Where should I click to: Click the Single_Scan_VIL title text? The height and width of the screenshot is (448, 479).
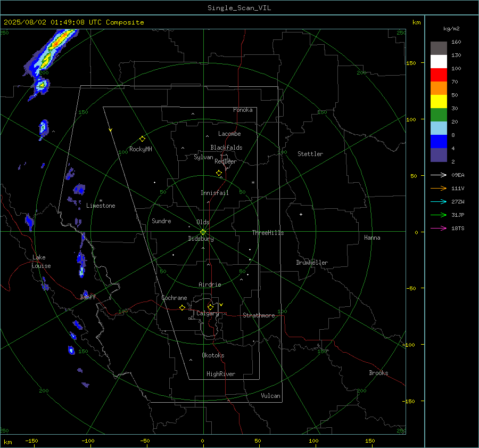[x=239, y=8]
